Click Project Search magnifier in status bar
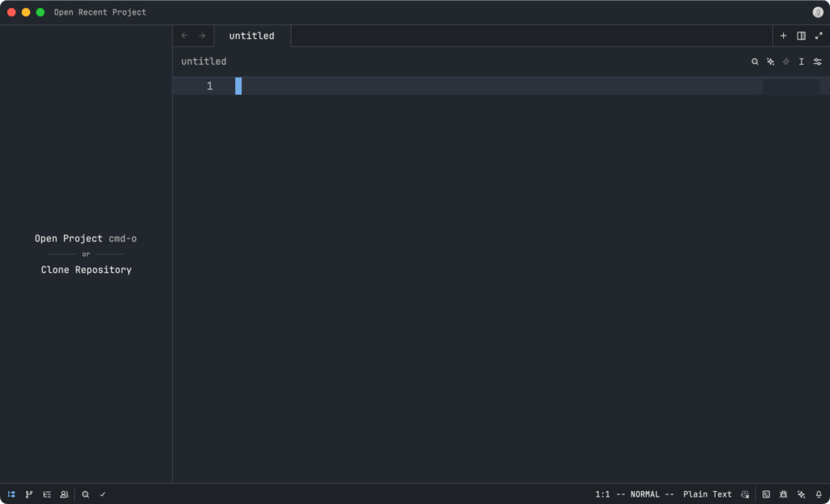Image resolution: width=830 pixels, height=504 pixels. click(85, 494)
